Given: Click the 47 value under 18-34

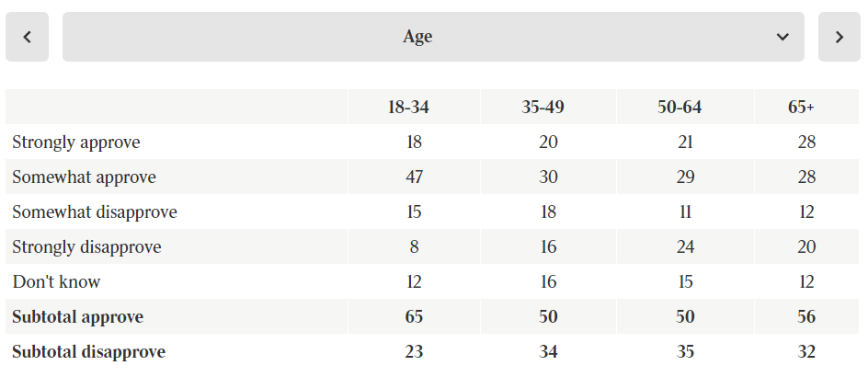Looking at the screenshot, I should [414, 177].
